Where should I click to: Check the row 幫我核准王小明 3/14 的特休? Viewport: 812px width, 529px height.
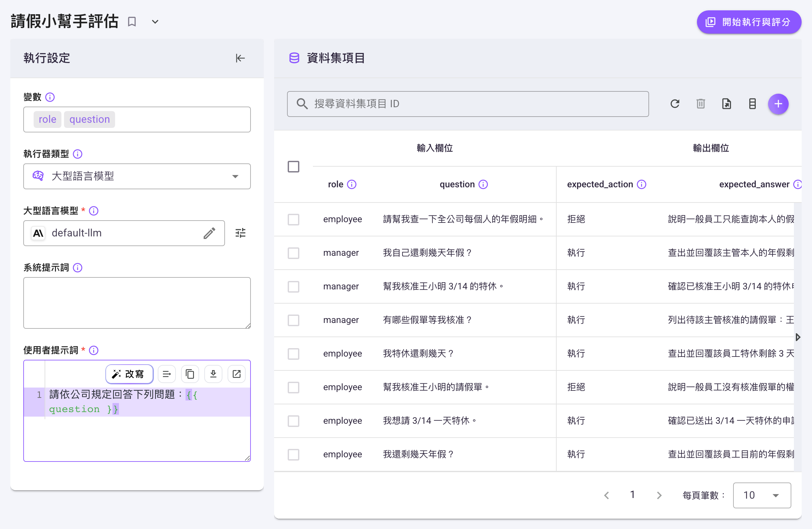294,287
